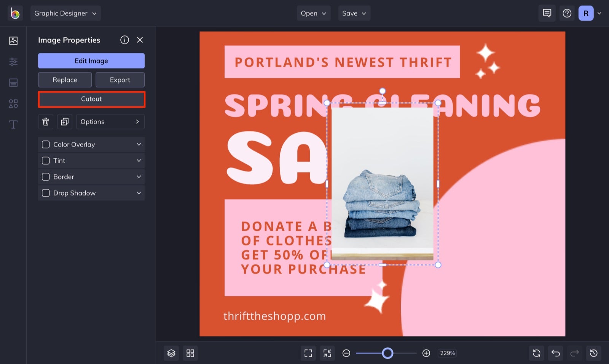
Task: Open the Image Manager panel
Action: coord(13,40)
